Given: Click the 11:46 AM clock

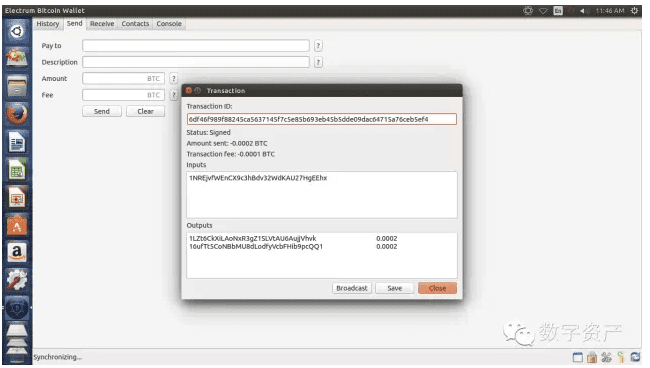Looking at the screenshot, I should [x=610, y=11].
